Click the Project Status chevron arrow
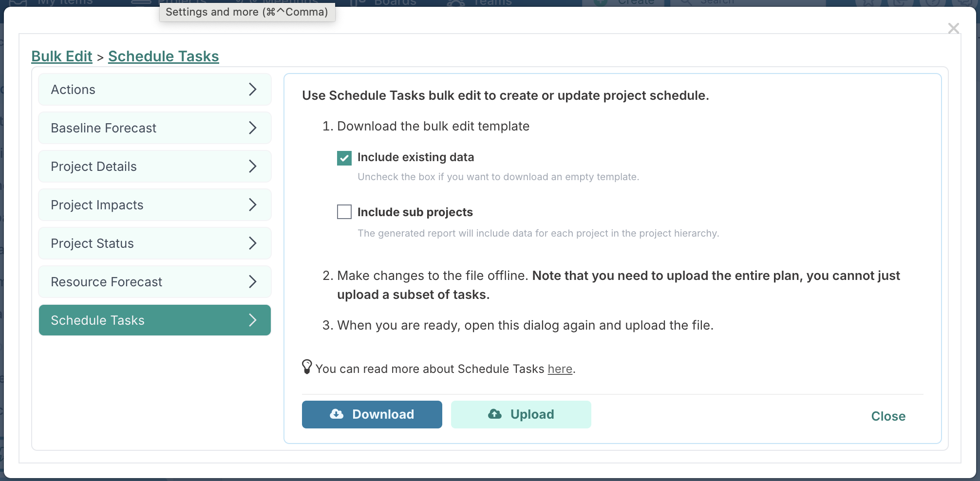 (x=252, y=243)
